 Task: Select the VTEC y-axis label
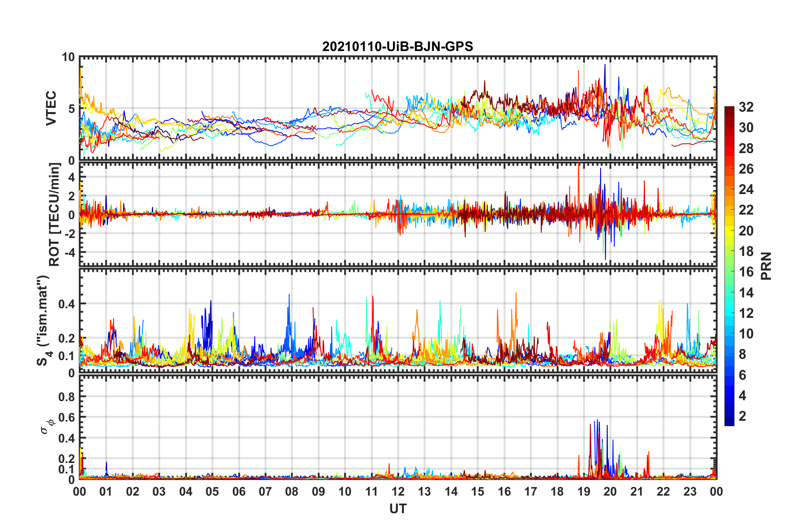click(51, 108)
